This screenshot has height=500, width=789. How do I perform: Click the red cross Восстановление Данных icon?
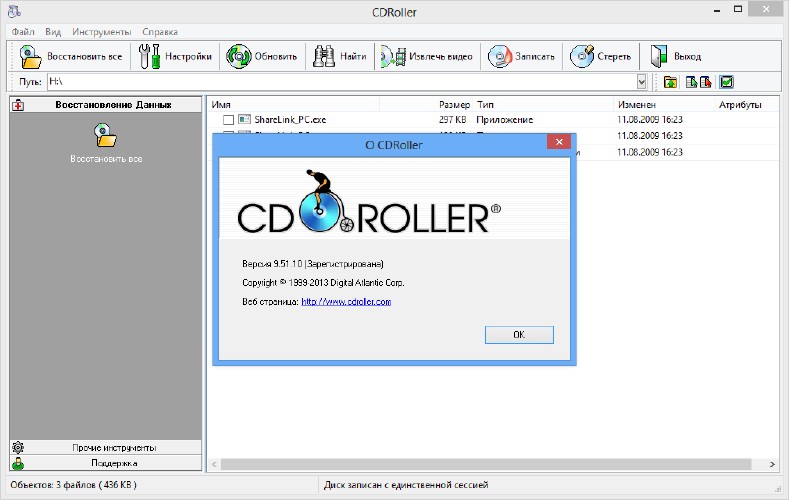click(18, 105)
